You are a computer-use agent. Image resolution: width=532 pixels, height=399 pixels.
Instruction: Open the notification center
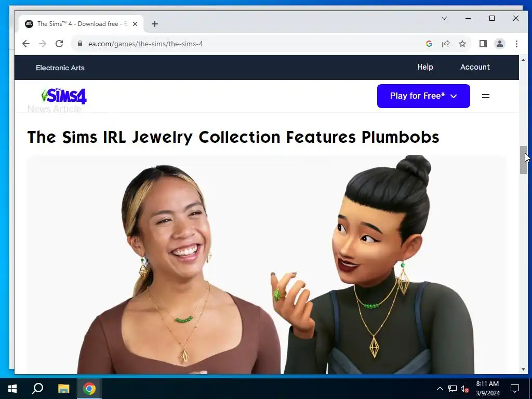[515, 389]
